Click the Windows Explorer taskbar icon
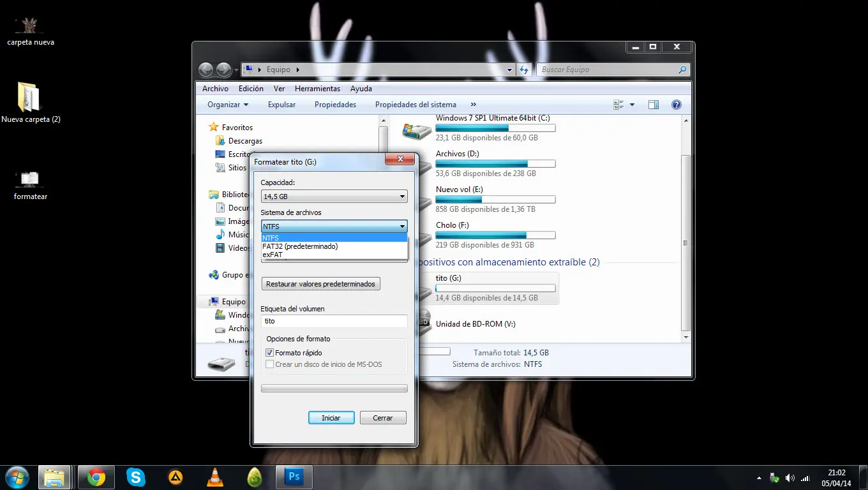868x490 pixels. click(x=54, y=477)
